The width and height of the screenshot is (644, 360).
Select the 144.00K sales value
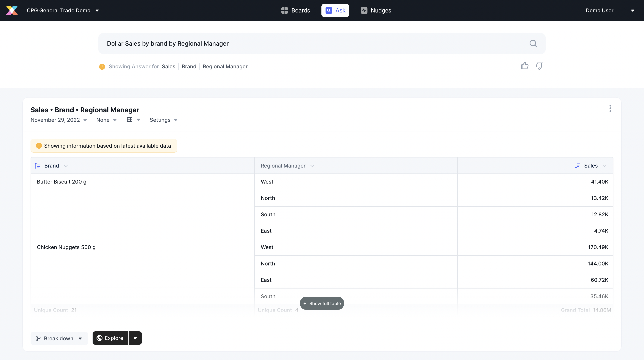[598, 264]
